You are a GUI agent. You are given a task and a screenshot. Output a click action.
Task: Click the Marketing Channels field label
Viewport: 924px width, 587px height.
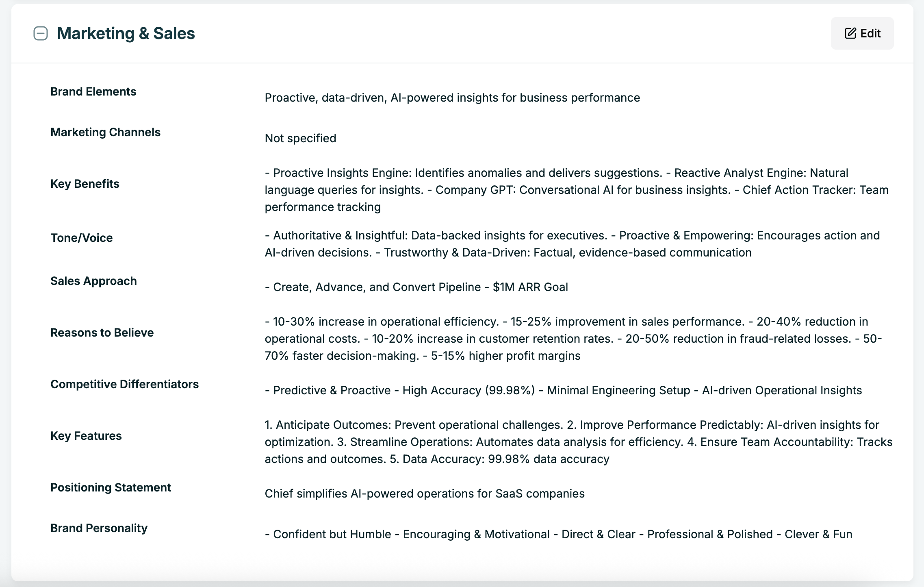click(x=105, y=132)
